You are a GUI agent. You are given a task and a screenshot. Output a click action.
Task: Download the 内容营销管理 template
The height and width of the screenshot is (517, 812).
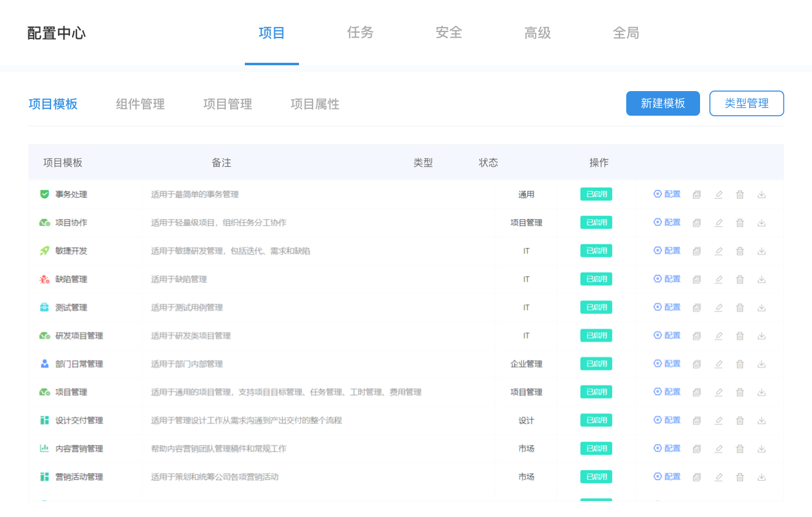click(x=762, y=449)
